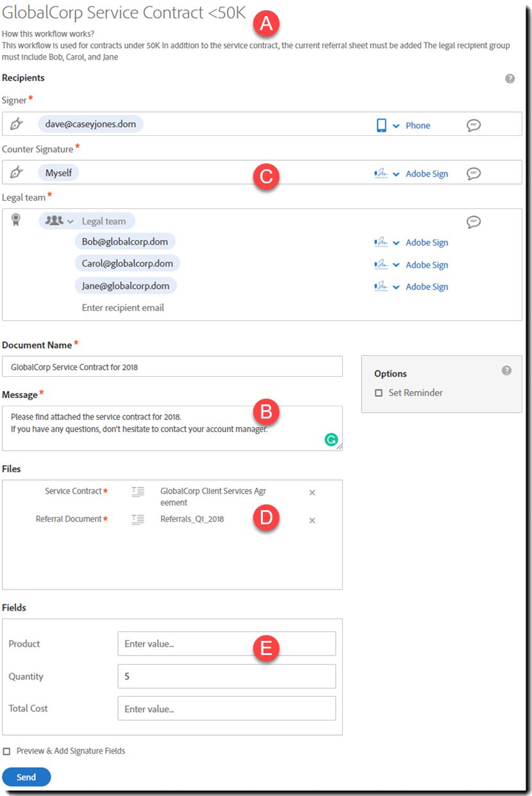
Task: Check Preview & Add Signature Fields
Action: pyautogui.click(x=6, y=751)
